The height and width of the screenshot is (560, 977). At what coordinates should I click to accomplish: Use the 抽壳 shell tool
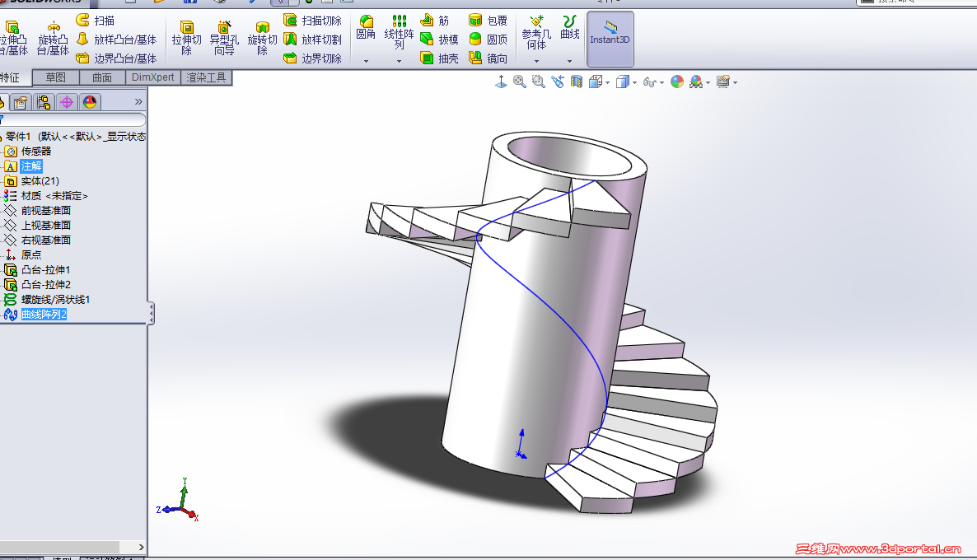pyautogui.click(x=439, y=58)
